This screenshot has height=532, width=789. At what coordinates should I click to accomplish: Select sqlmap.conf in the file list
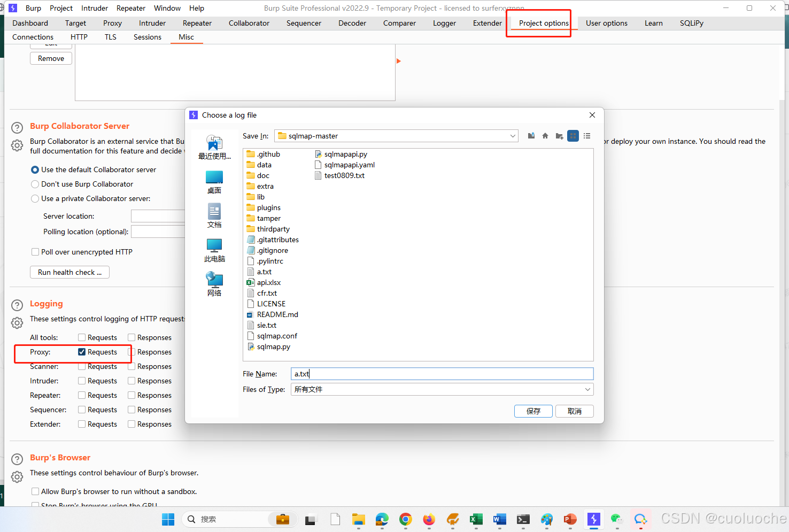click(272, 336)
